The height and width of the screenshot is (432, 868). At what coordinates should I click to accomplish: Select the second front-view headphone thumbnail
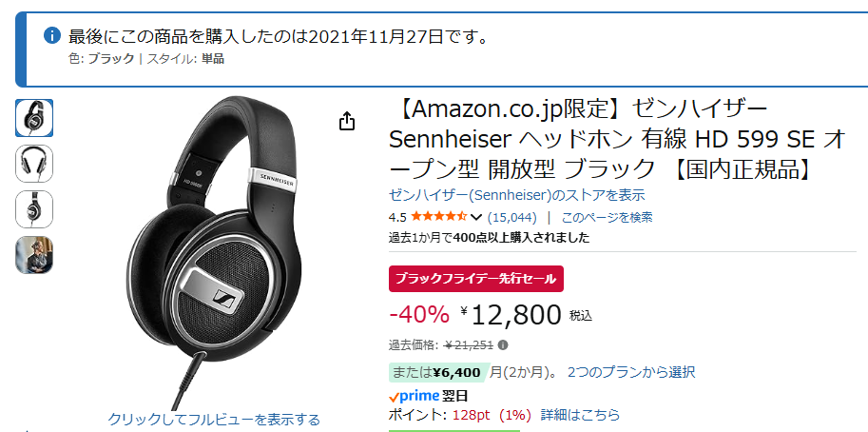(34, 164)
